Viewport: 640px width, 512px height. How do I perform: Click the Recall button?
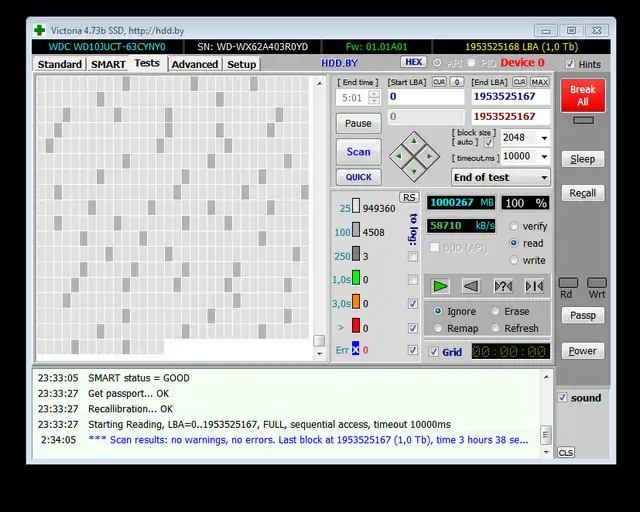coord(582,193)
